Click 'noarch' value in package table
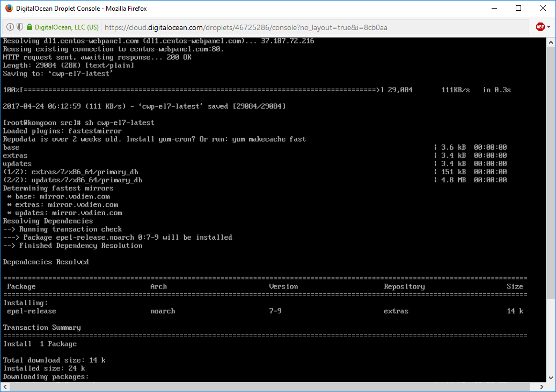Screen dimensions: 556x392 [x=163, y=311]
